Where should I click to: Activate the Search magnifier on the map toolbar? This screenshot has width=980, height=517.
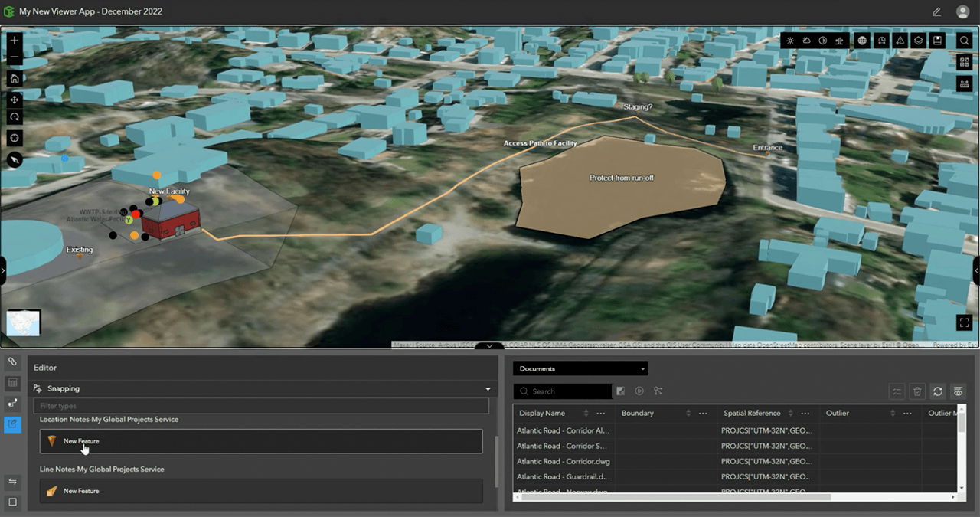pos(964,41)
